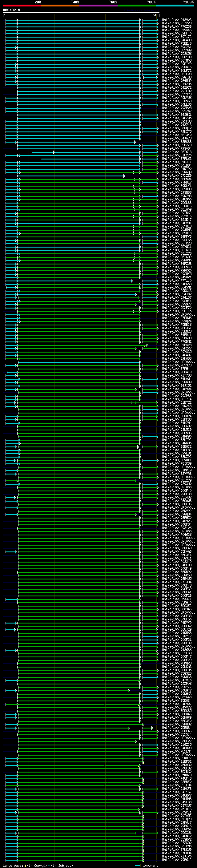Select hit UniRef100_Q645M9
The image size is (197, 868).
click(177, 81)
